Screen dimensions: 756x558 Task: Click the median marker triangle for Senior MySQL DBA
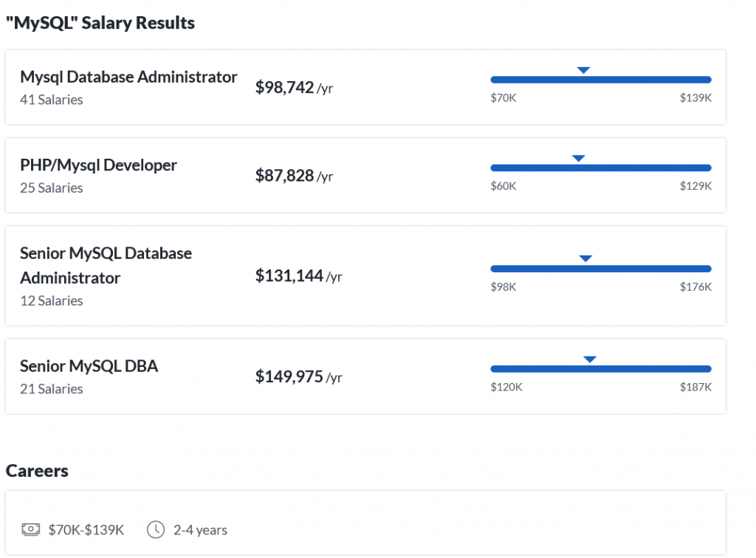590,359
